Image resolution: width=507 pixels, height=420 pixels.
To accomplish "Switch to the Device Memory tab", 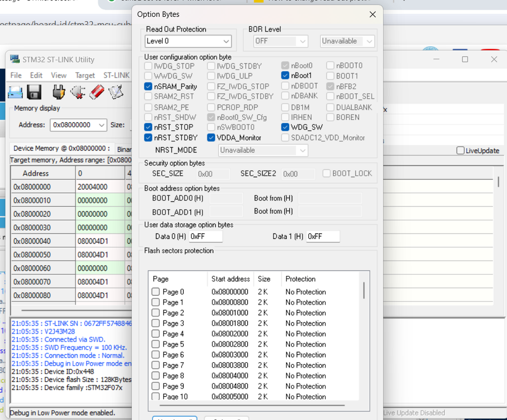I will pyautogui.click(x=61, y=149).
